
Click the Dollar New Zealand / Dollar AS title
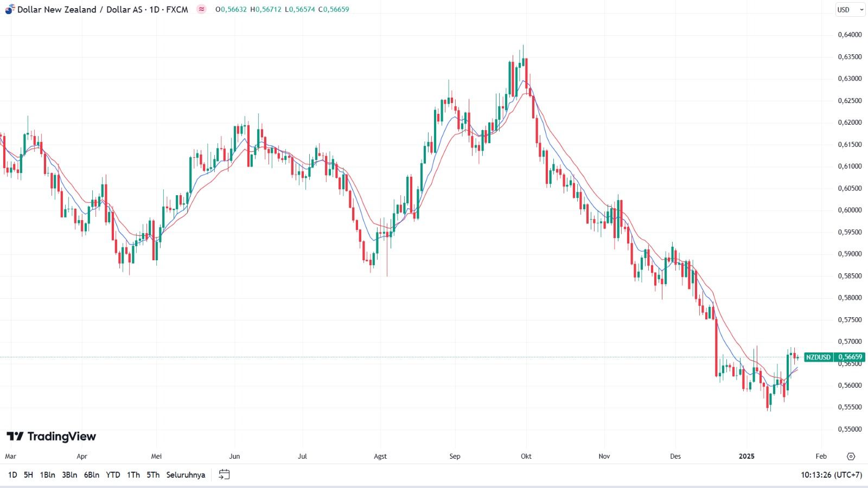click(80, 9)
